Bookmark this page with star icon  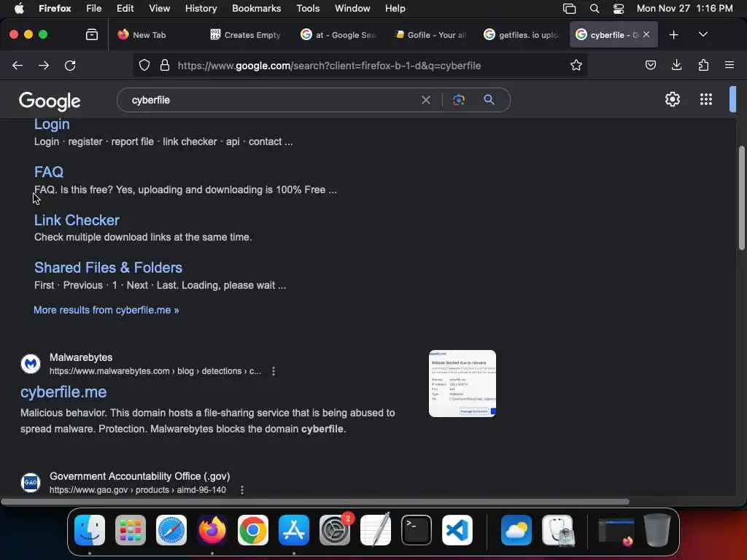tap(576, 65)
